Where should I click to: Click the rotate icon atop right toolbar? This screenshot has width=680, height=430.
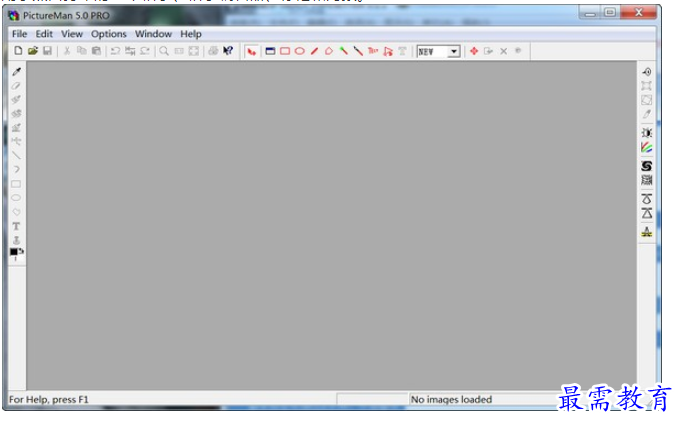(647, 72)
